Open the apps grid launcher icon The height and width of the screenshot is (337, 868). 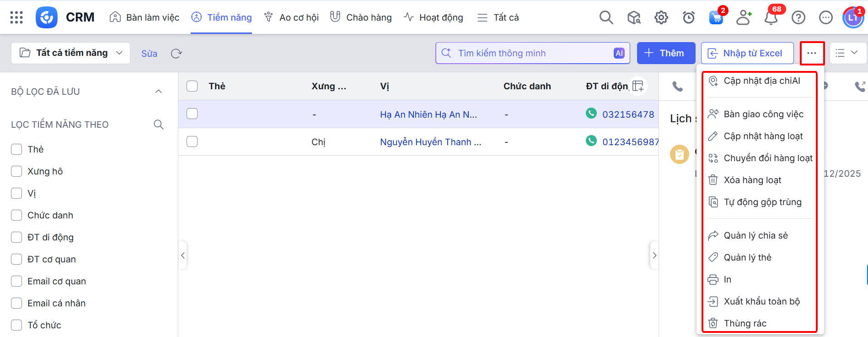click(16, 17)
